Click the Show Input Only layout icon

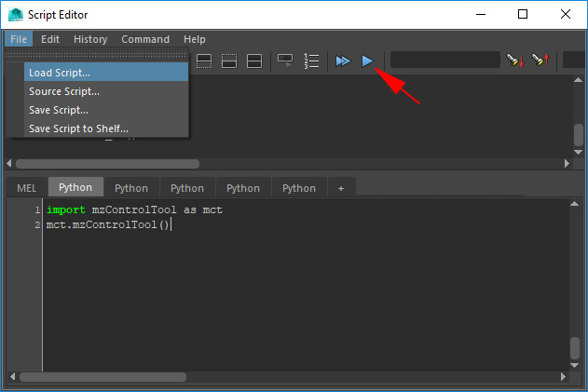point(229,61)
